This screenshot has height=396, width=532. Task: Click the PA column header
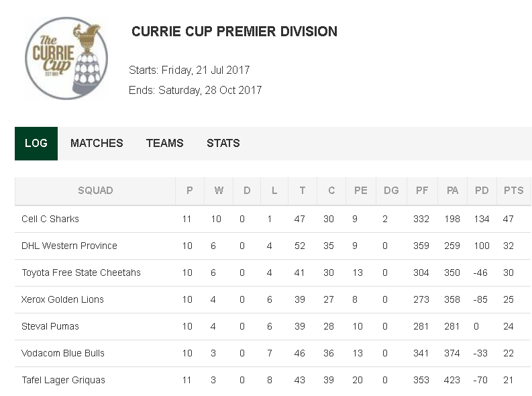coord(453,191)
